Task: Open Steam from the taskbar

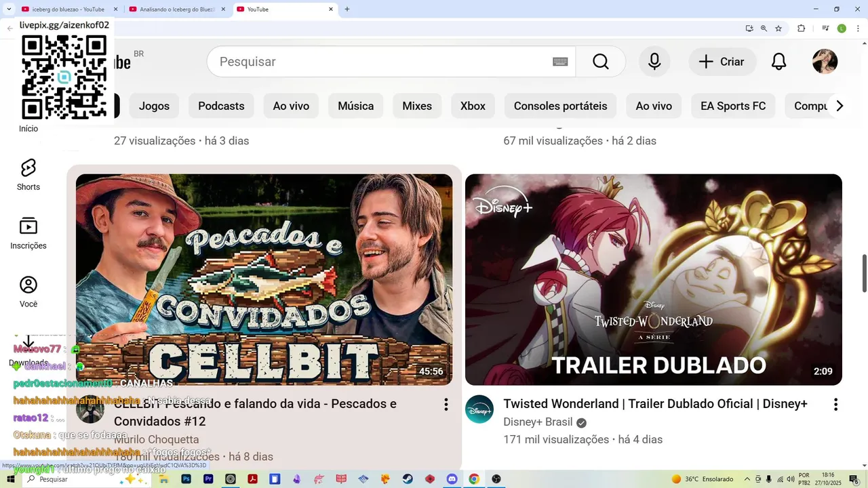Action: [x=408, y=479]
